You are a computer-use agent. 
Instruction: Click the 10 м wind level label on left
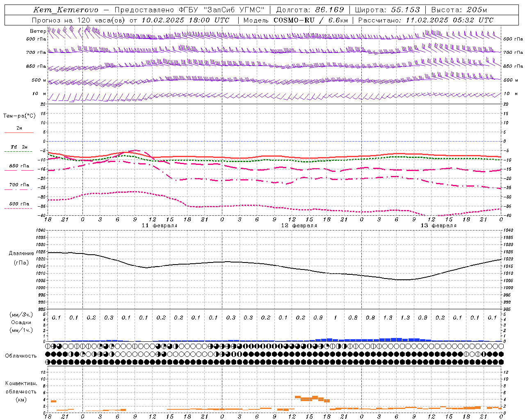tap(39, 94)
